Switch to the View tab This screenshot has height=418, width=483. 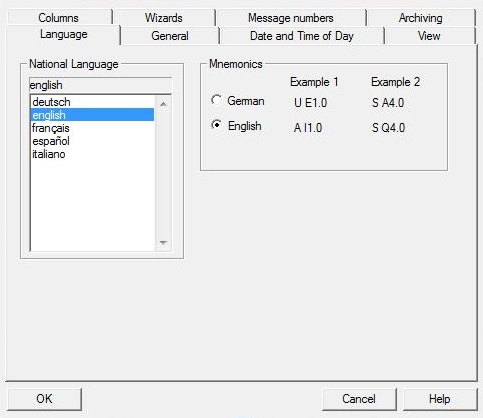tap(429, 36)
